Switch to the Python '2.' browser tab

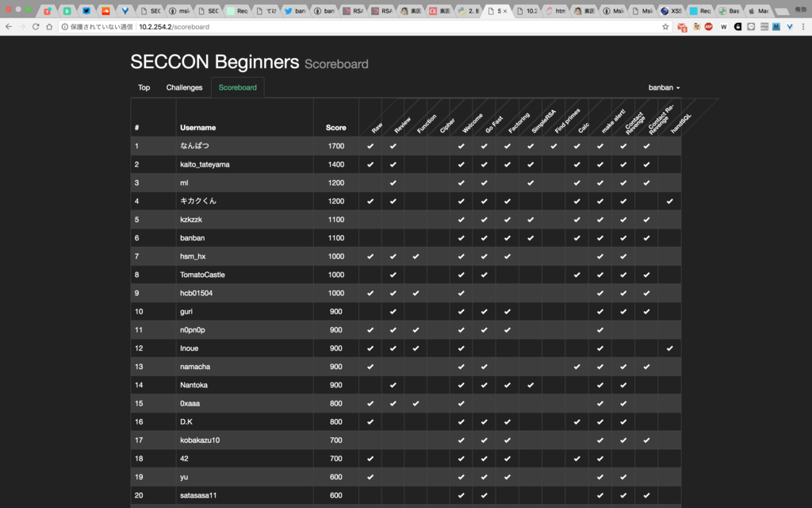click(468, 10)
